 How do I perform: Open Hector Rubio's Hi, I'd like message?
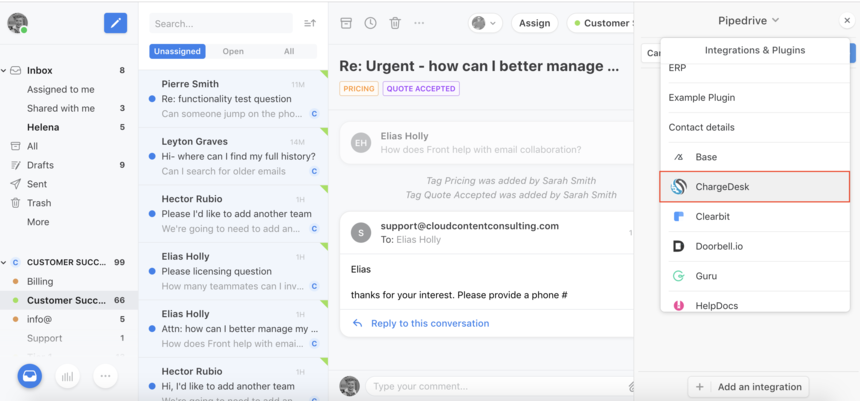click(233, 380)
